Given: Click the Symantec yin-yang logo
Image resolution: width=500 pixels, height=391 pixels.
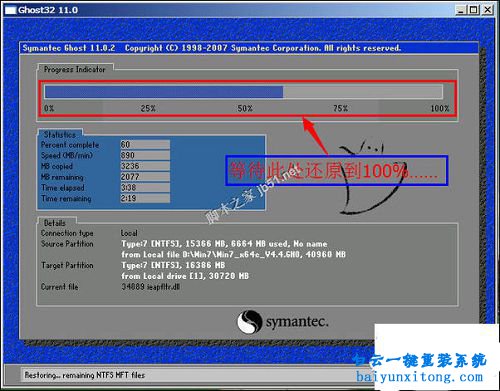Looking at the screenshot, I should click(x=249, y=322).
